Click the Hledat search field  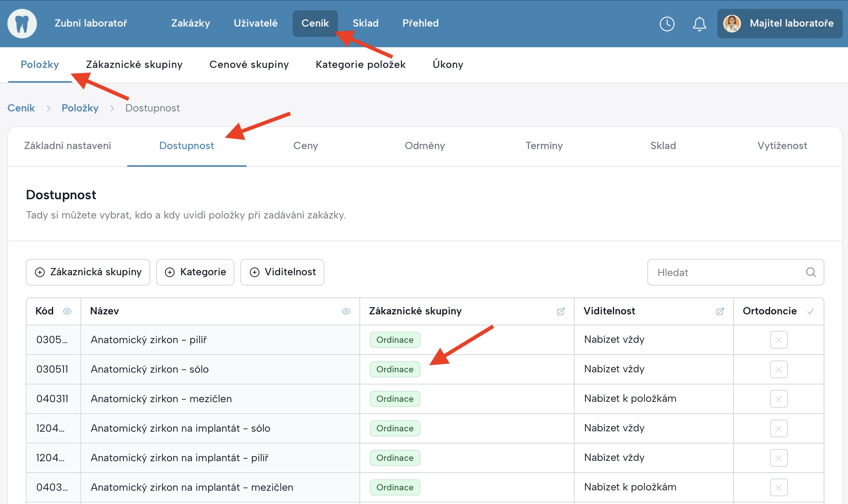click(x=723, y=272)
